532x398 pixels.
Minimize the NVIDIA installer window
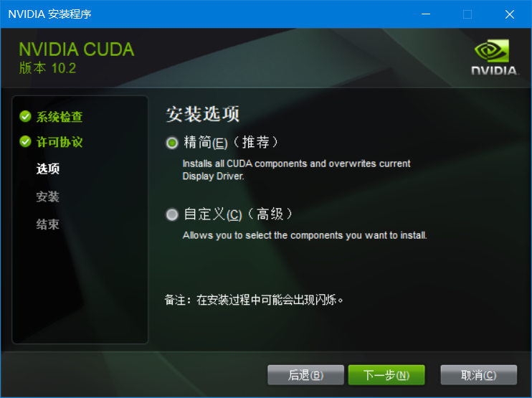tap(426, 14)
